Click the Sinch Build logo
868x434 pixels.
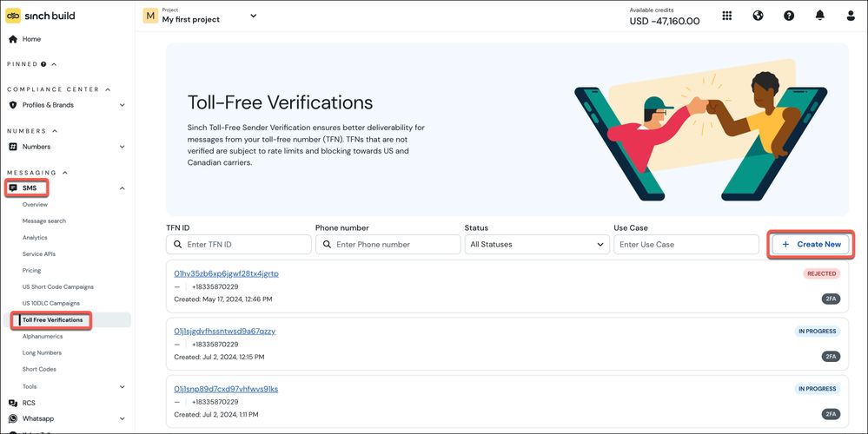(x=40, y=16)
